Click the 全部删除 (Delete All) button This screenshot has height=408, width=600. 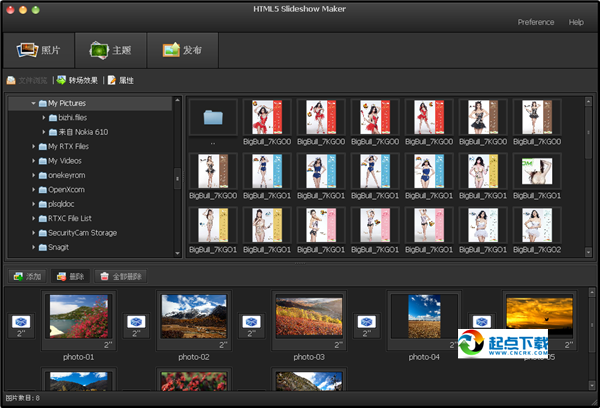(120, 276)
